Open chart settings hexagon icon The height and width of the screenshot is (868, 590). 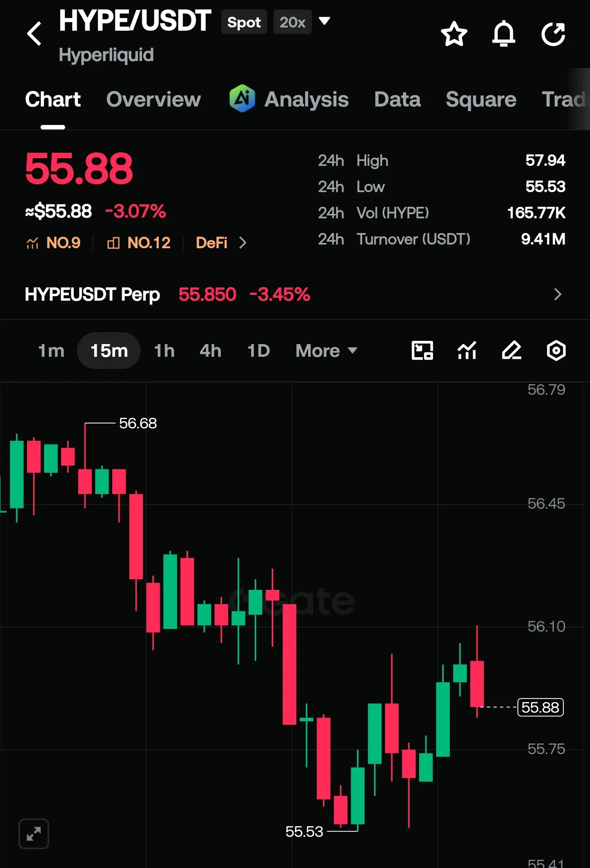(x=556, y=351)
